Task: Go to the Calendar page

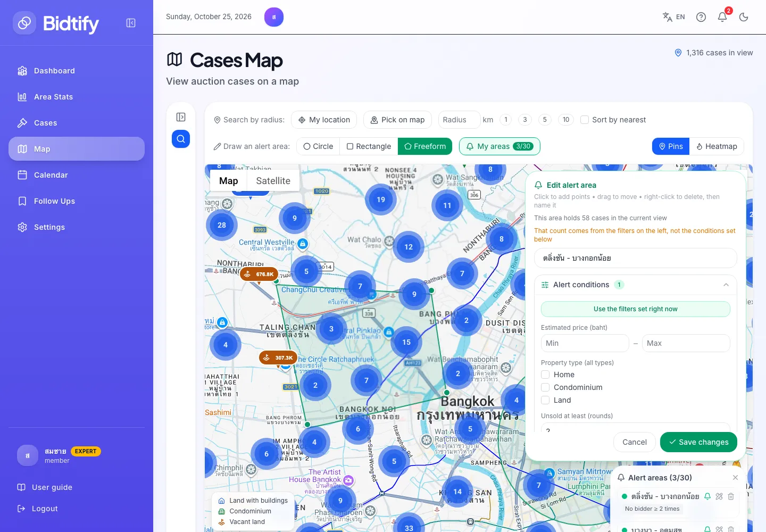Action: pyautogui.click(x=77, y=175)
